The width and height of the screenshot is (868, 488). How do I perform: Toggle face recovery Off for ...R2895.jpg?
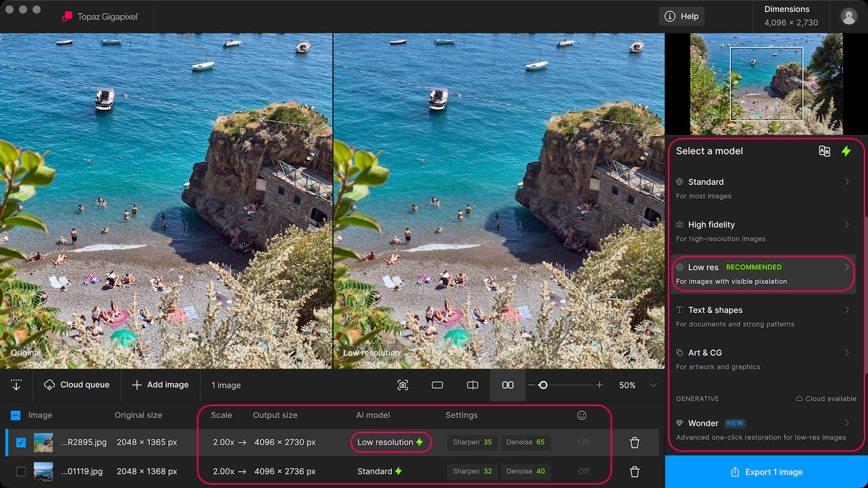[x=584, y=443]
